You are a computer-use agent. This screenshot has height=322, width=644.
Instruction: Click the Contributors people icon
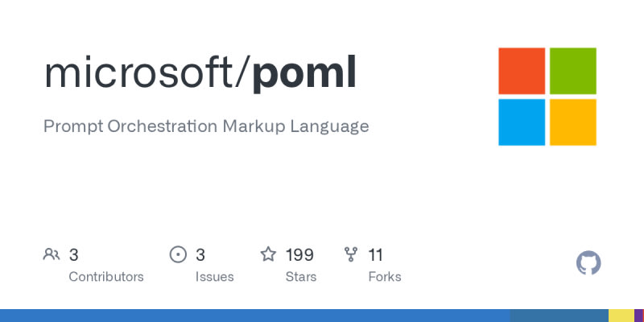pyautogui.click(x=52, y=255)
